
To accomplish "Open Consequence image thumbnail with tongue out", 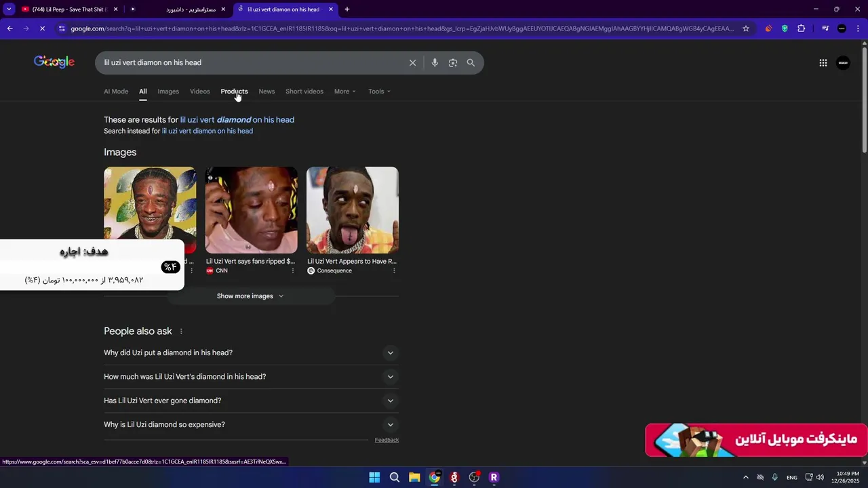I will (x=353, y=210).
